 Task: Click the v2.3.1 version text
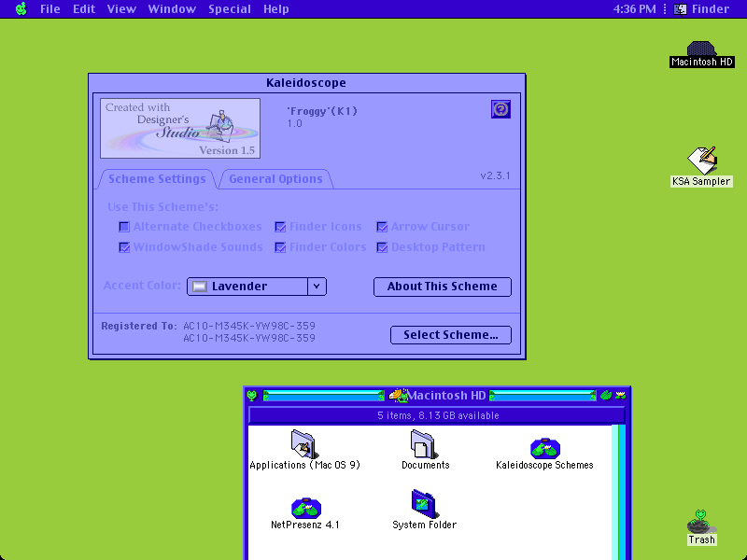(495, 175)
